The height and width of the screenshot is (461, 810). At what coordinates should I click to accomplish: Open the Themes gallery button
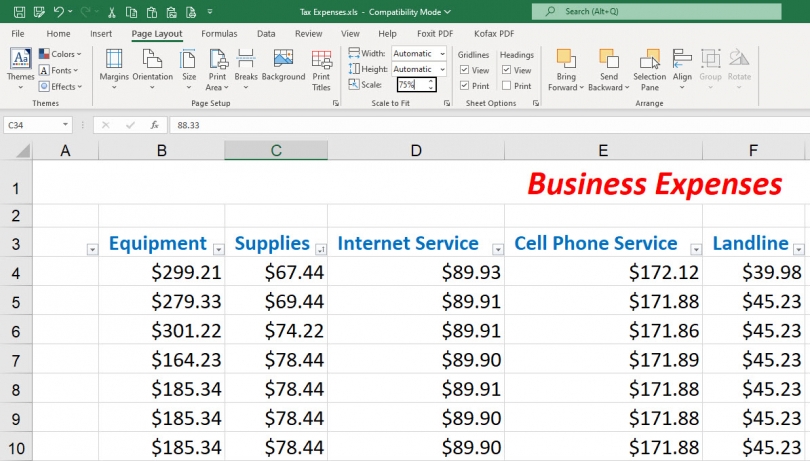click(20, 66)
